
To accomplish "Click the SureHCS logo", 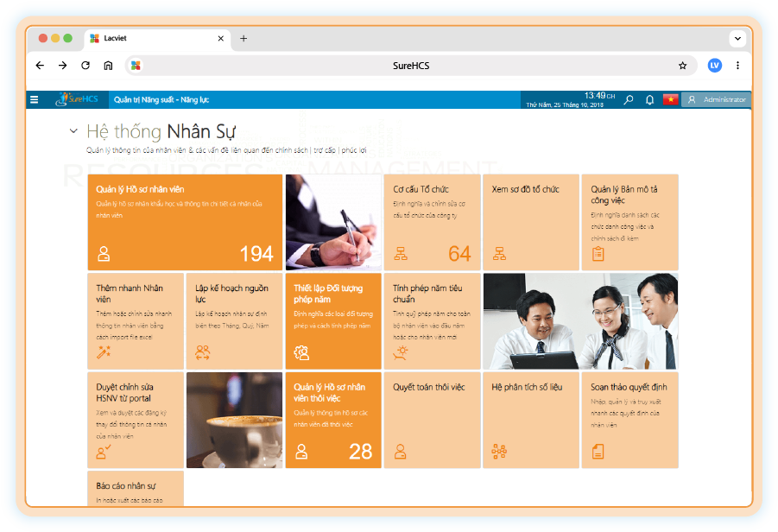I will click(x=77, y=99).
